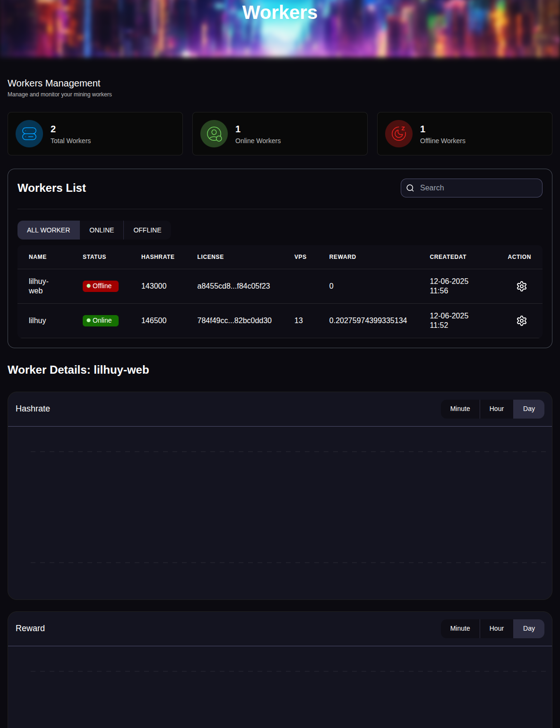This screenshot has width=560, height=728.
Task: Switch Reward chart to Minute view
Action: click(x=460, y=628)
